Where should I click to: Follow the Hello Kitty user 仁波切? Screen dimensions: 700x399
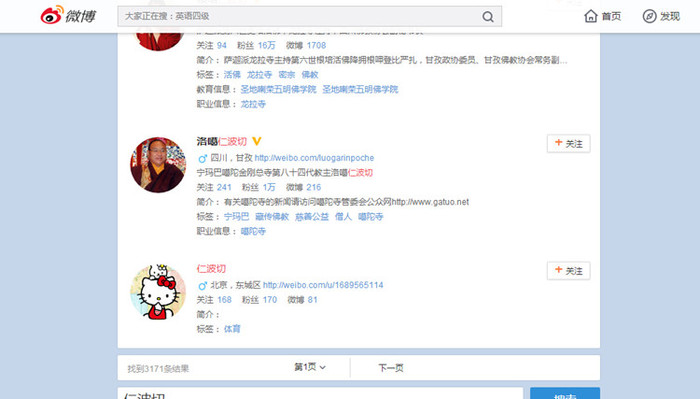coord(568,271)
